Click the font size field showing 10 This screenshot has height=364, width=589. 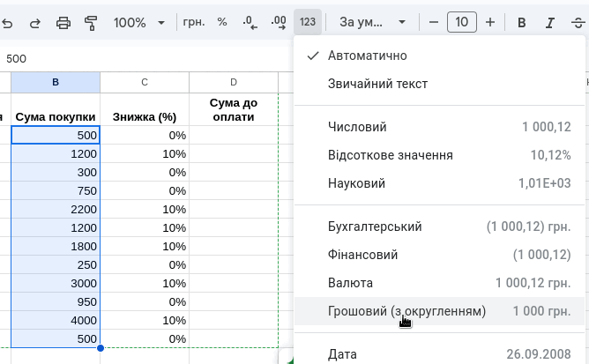pyautogui.click(x=462, y=22)
